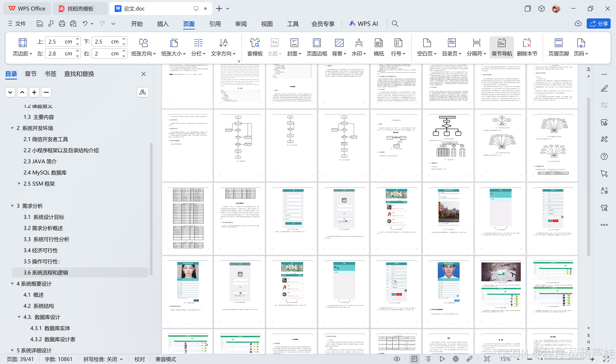Switch to the 找稻壳模板 tab
616x364 pixels.
pyautogui.click(x=80, y=9)
